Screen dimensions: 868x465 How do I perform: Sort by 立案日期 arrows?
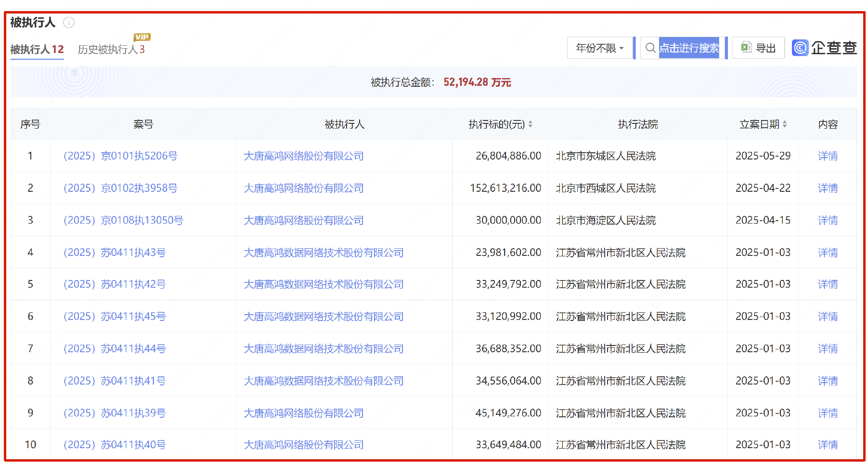[x=785, y=124]
